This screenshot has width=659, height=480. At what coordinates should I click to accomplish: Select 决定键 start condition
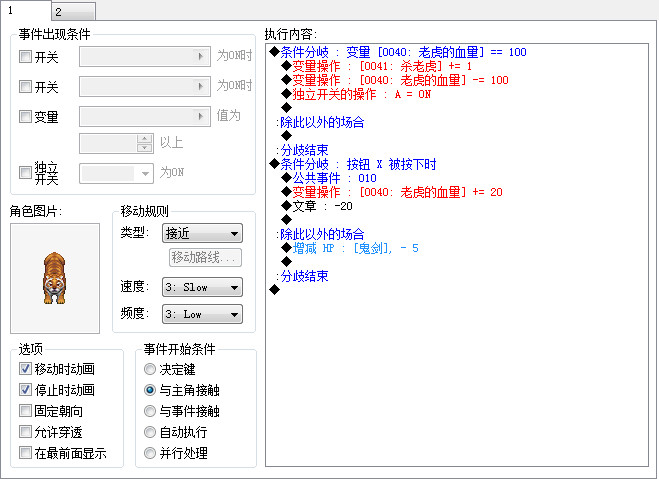pyautogui.click(x=150, y=369)
